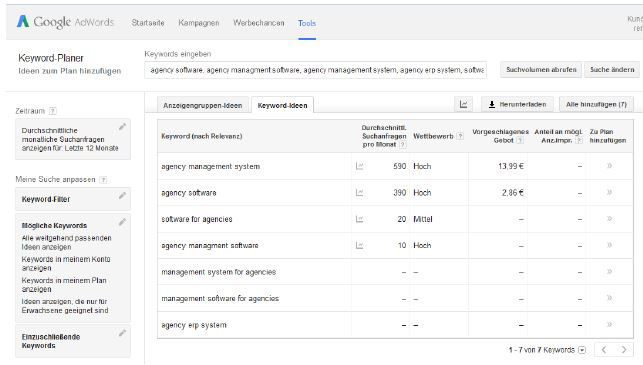Edit the Einzuschließende Keywords setting
The image size is (643, 365).
pyautogui.click(x=122, y=333)
